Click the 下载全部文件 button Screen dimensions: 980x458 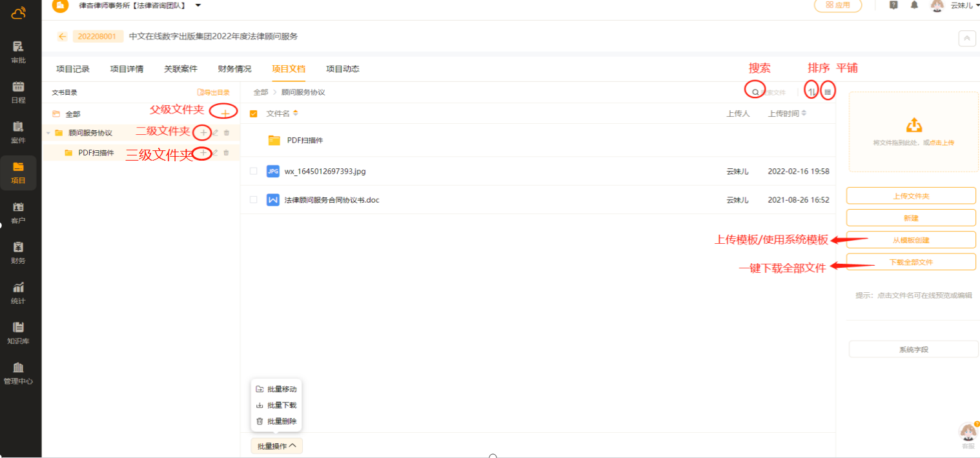(910, 262)
